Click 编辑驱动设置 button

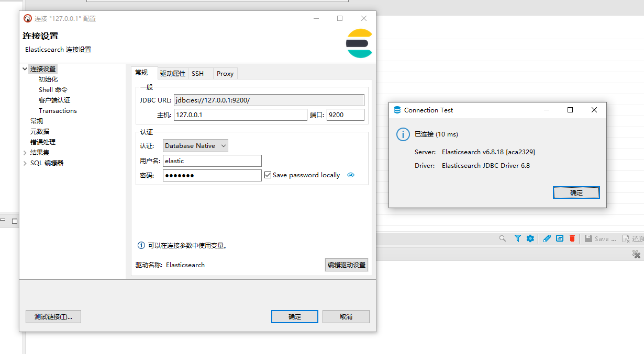347,265
